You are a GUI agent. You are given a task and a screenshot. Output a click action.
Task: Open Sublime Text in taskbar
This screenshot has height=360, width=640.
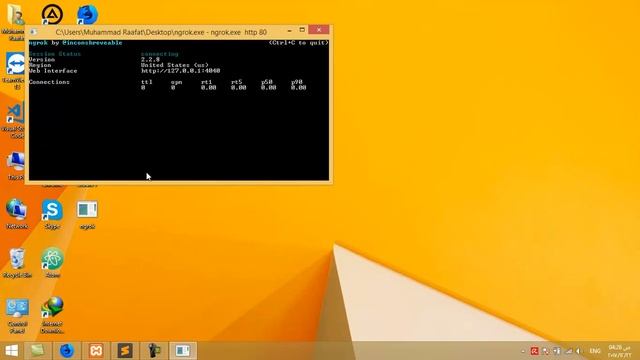pos(125,351)
